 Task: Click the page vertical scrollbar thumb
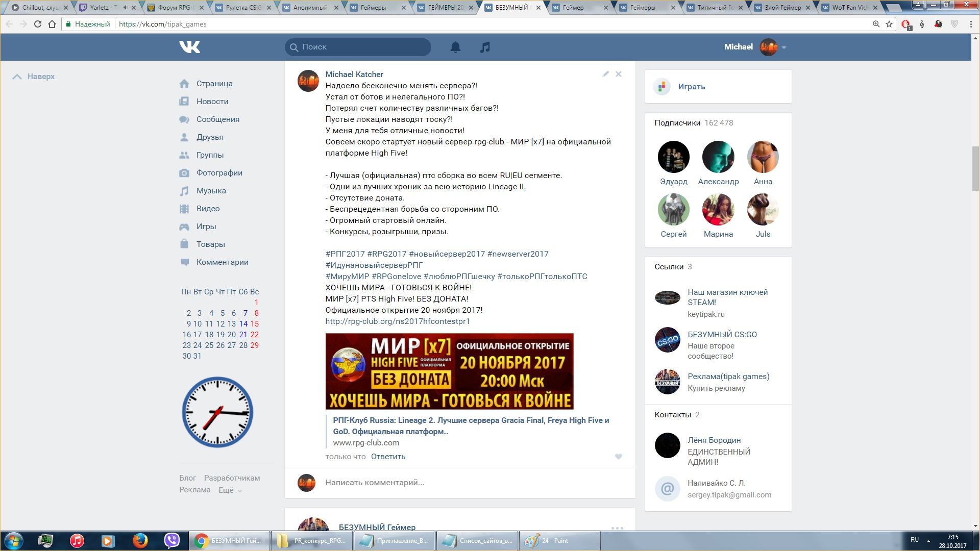(x=975, y=168)
